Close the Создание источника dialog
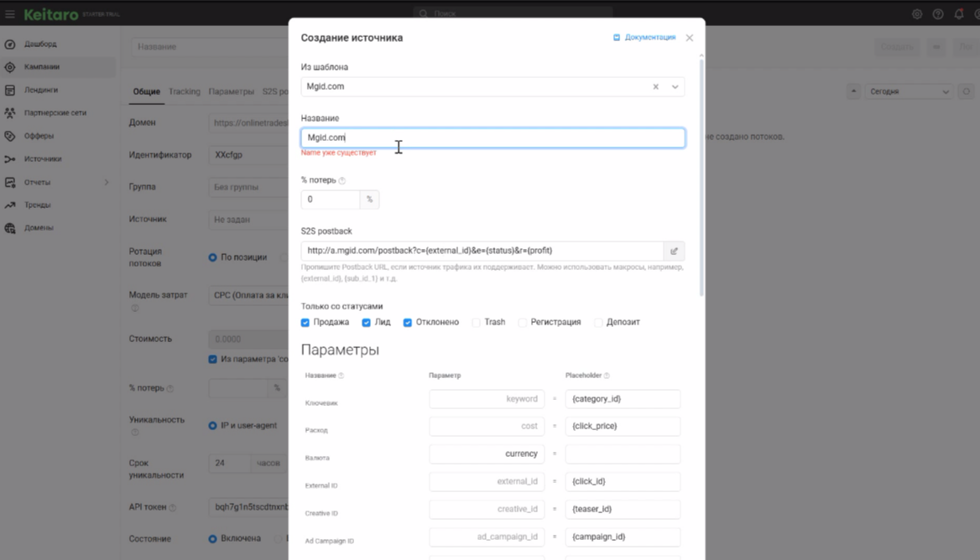 690,38
